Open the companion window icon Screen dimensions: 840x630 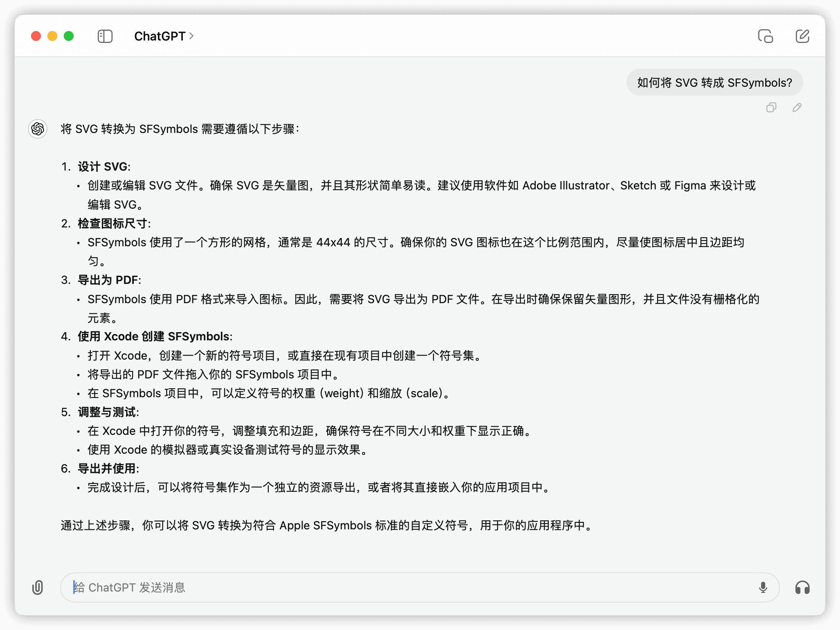[x=765, y=36]
